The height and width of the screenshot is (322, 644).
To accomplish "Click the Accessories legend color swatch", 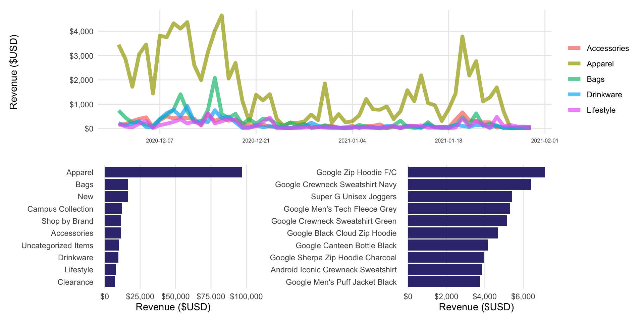I will (x=574, y=48).
